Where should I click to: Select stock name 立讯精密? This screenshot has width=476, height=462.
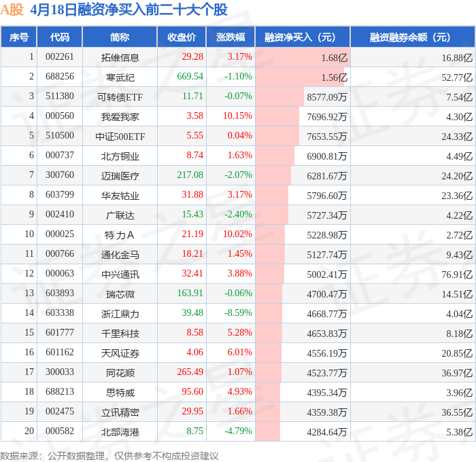[120, 412]
